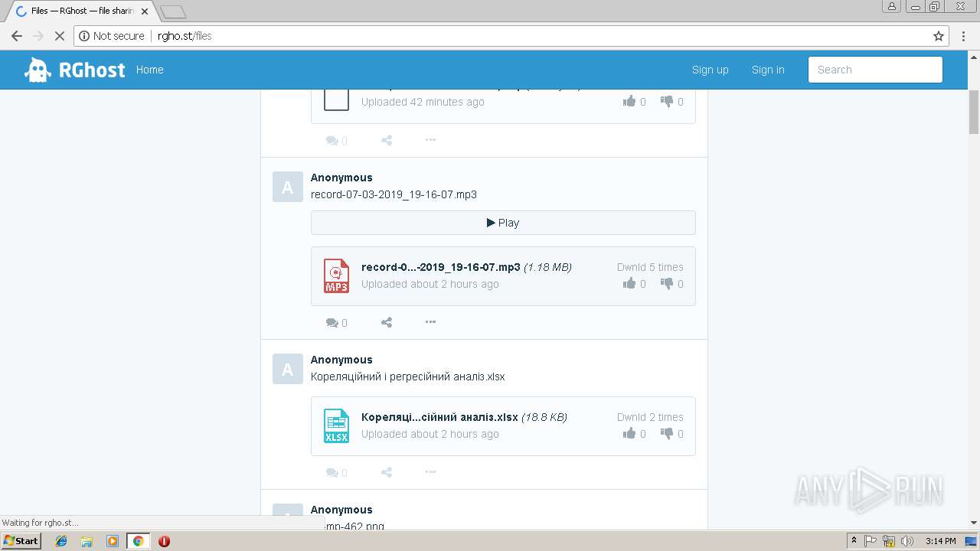This screenshot has width=980, height=551.
Task: Open Chrome menu (three dots)
Action: point(963,36)
